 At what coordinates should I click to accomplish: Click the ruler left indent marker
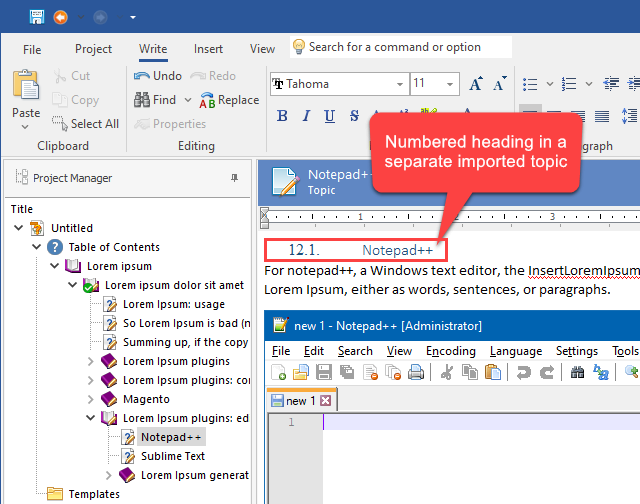click(x=264, y=218)
